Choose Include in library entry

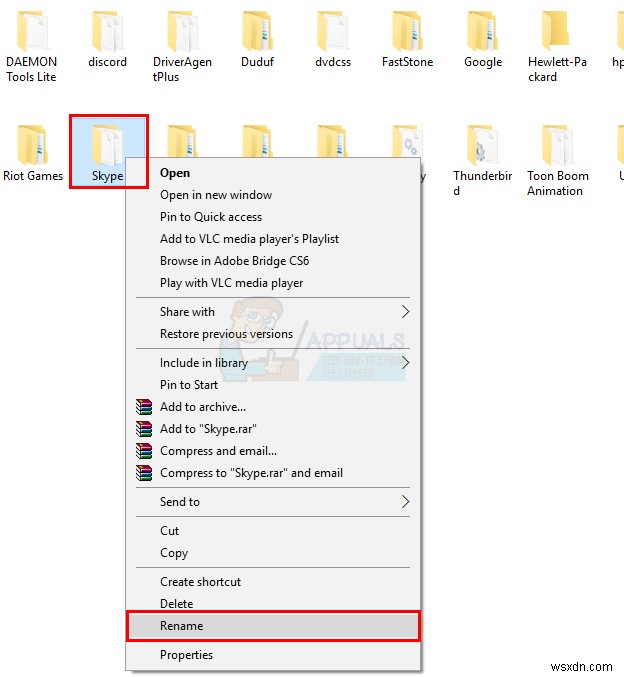tap(273, 363)
